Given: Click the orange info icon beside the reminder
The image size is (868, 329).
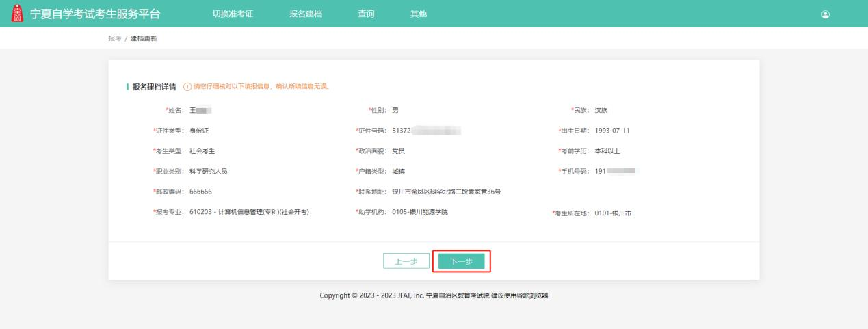Looking at the screenshot, I should click(x=187, y=86).
